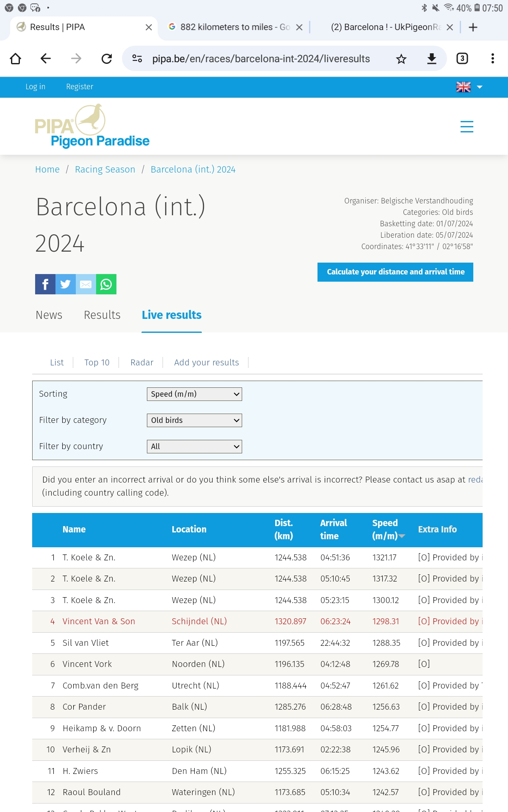Expand Filter by category Old birds dropdown

[x=194, y=420]
